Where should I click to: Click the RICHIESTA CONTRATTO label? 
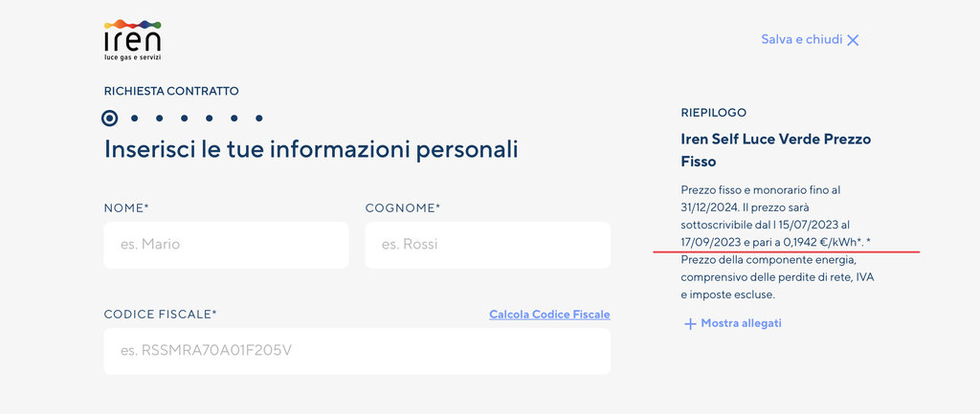tap(171, 92)
